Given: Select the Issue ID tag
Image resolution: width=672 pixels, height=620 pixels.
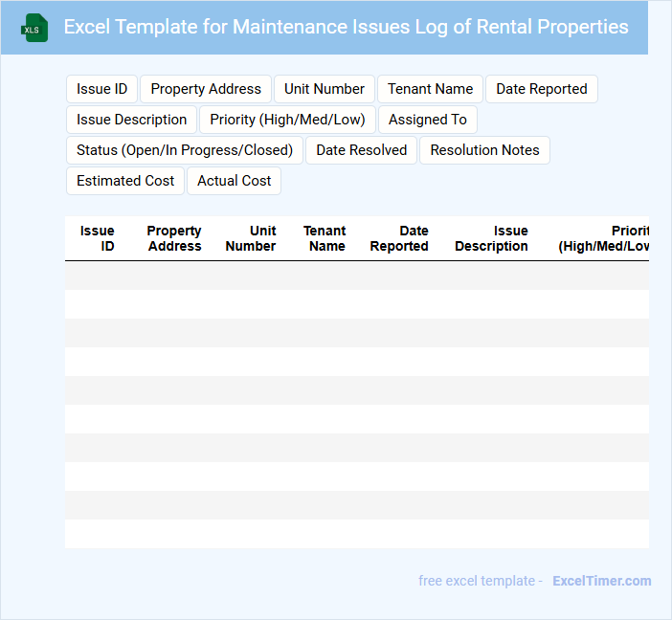Looking at the screenshot, I should point(101,89).
